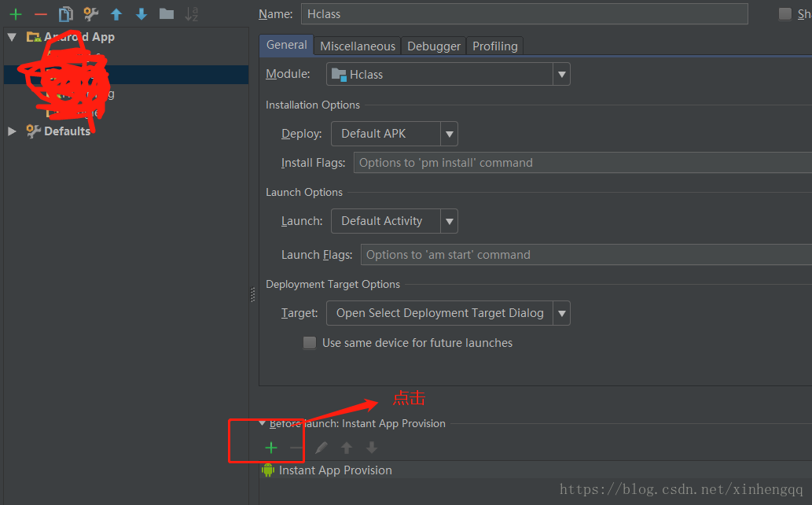Click the Android App folder icon

point(34,37)
